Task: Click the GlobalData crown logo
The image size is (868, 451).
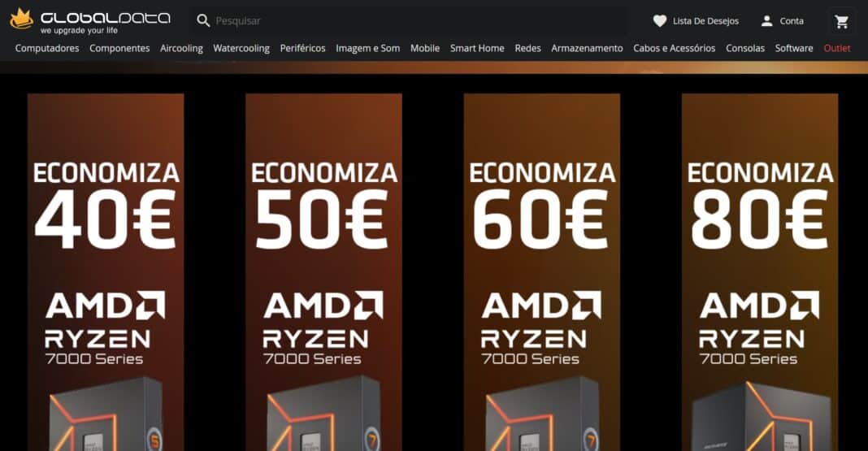Action: [22, 19]
